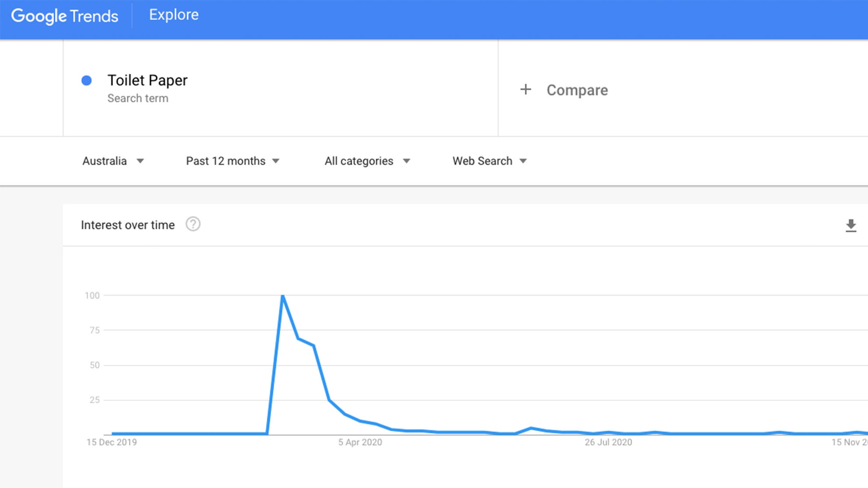Image resolution: width=868 pixels, height=488 pixels.
Task: Open the Explore page link in the header
Action: (x=174, y=15)
